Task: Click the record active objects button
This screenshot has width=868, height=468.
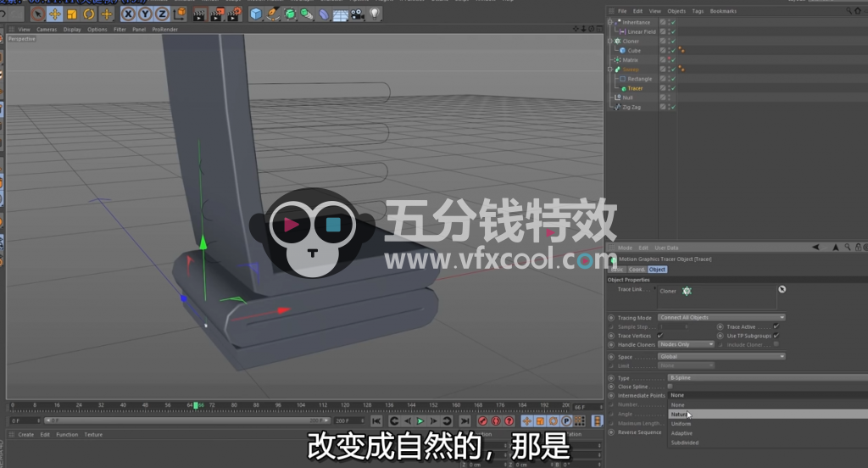Action: point(482,421)
